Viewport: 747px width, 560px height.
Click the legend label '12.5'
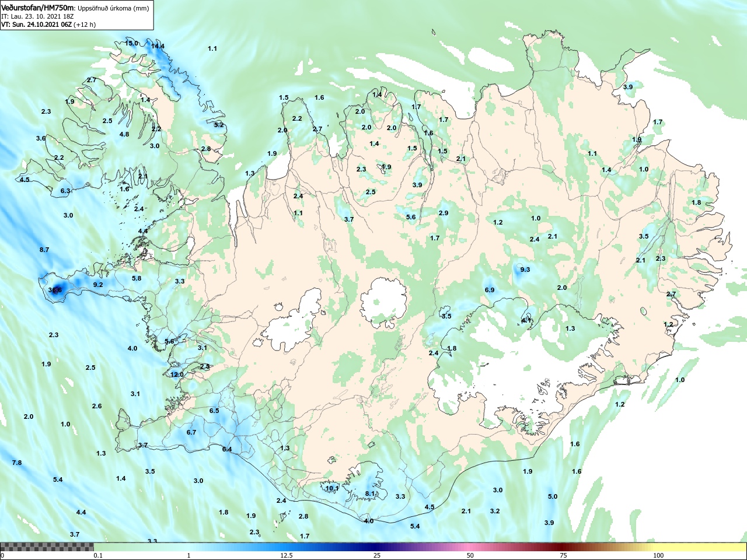(x=287, y=555)
